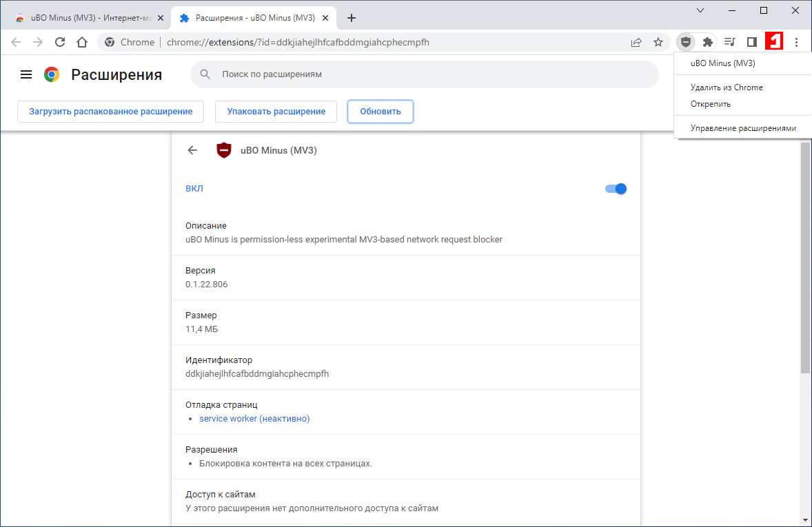Viewport: 812px width, 527px height.
Task: Bookmark this page with the star icon
Action: [x=658, y=42]
